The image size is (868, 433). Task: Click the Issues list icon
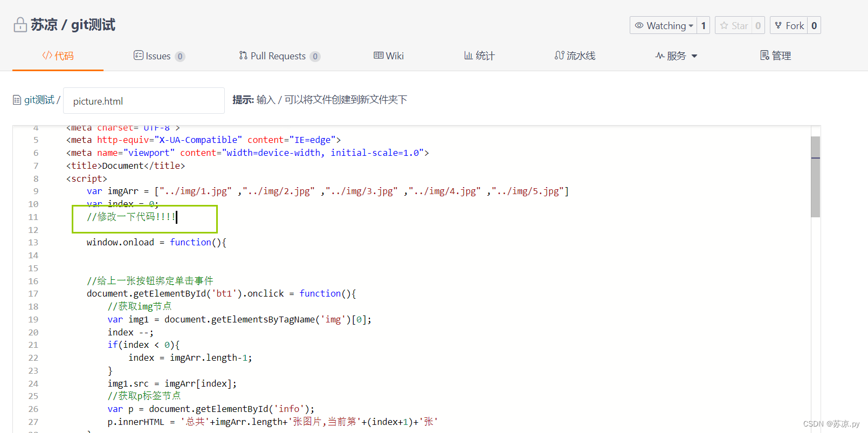click(139, 56)
